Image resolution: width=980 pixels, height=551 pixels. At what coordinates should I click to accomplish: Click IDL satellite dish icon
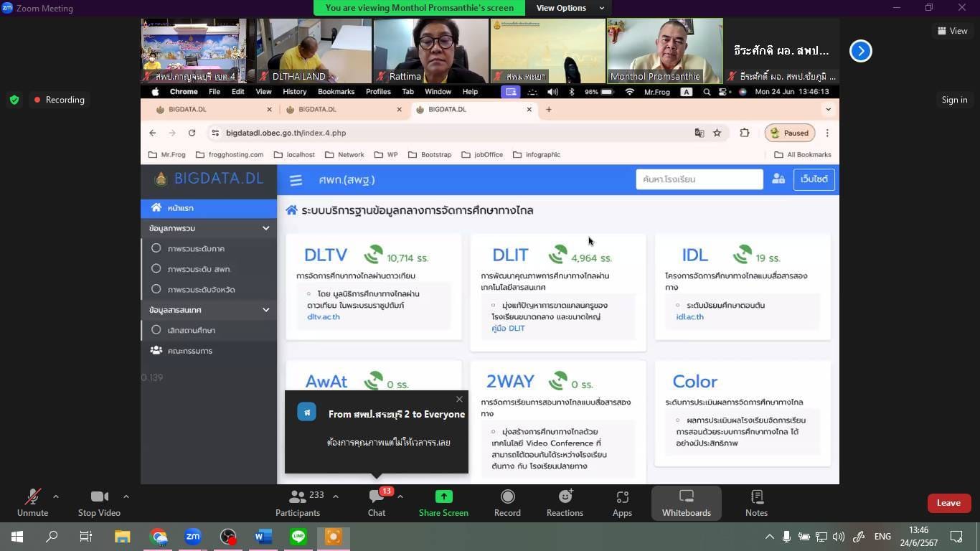click(743, 254)
